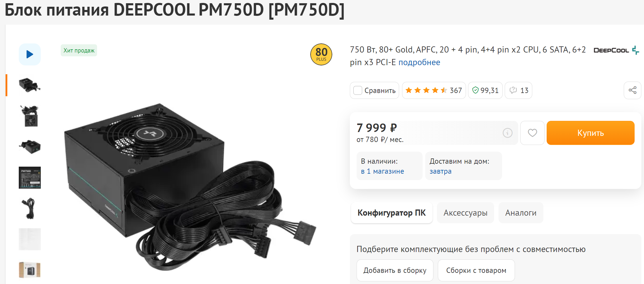Follow the подробнее link
This screenshot has height=284, width=644.
(x=419, y=62)
